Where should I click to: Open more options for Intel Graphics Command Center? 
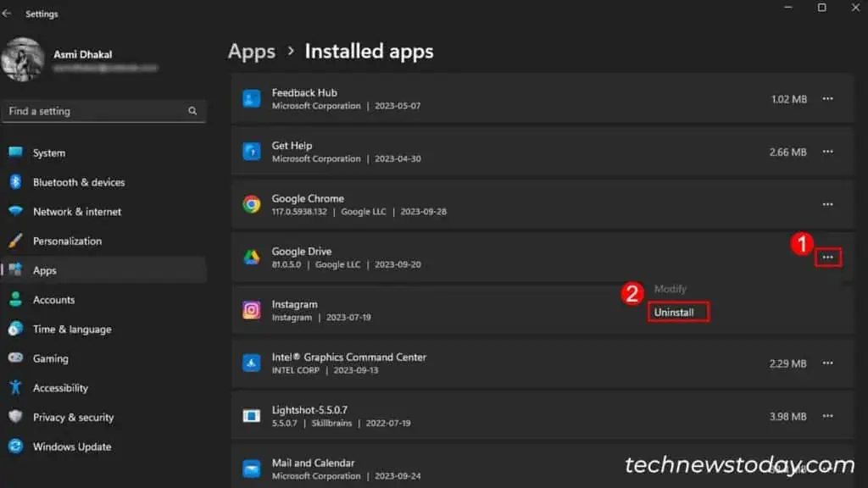[x=827, y=363]
